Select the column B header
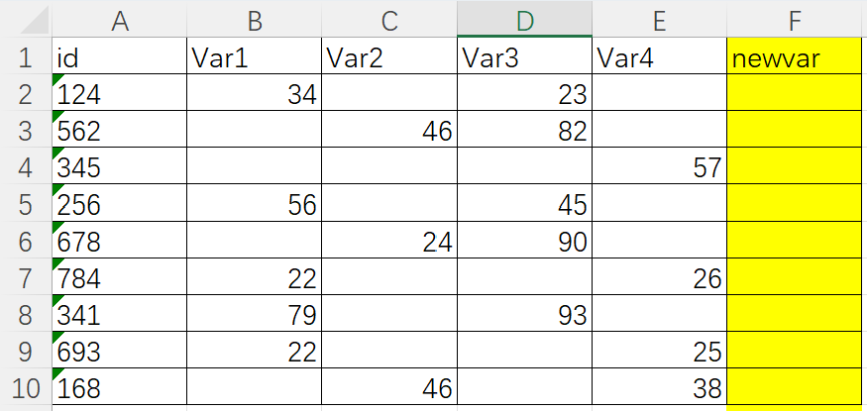 pos(254,19)
